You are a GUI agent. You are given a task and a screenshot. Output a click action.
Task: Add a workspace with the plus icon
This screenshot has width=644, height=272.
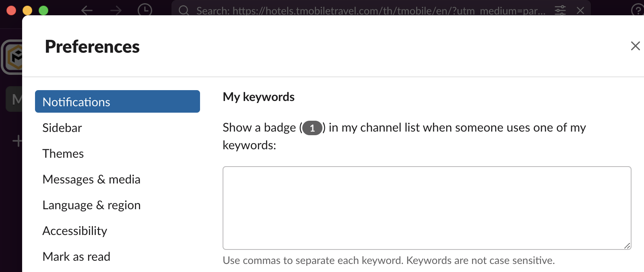[17, 141]
